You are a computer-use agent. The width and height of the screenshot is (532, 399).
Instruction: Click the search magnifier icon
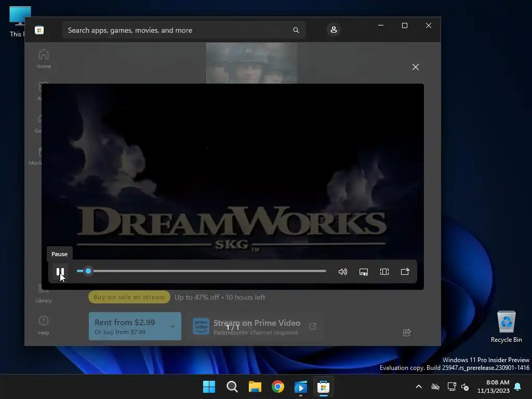[296, 30]
